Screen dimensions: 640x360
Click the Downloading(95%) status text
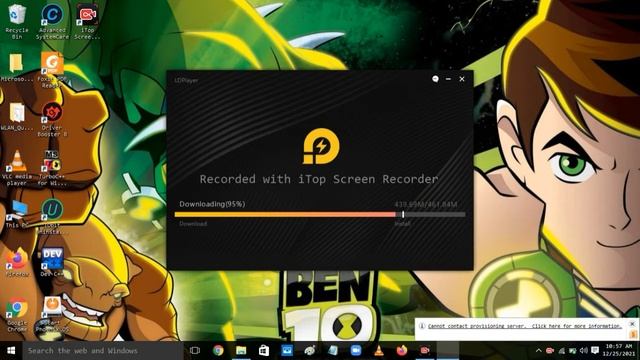point(212,204)
